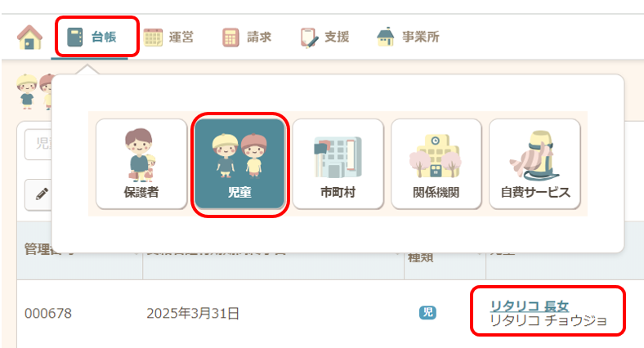
Task: Click the 児 type badge
Action: [427, 313]
